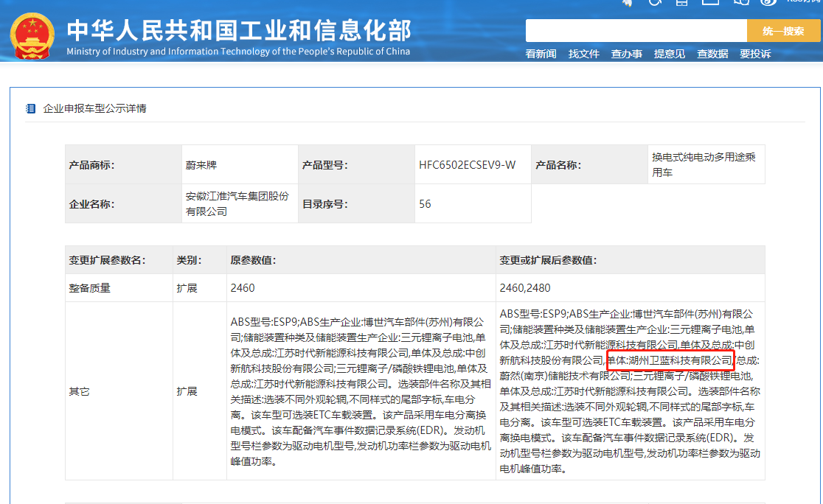Screen dimensions: 823x504
Task: Click the 企业申报车型公示详情 section heading
Action: 94,108
